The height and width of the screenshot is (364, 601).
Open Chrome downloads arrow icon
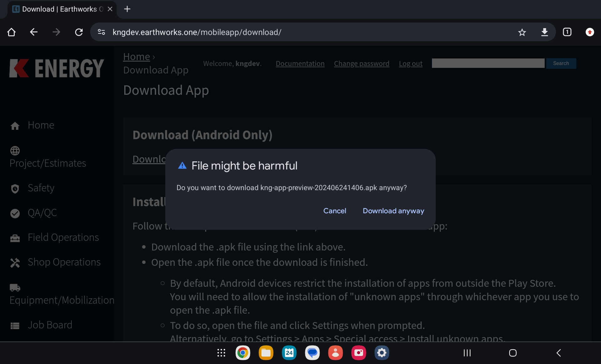point(544,32)
